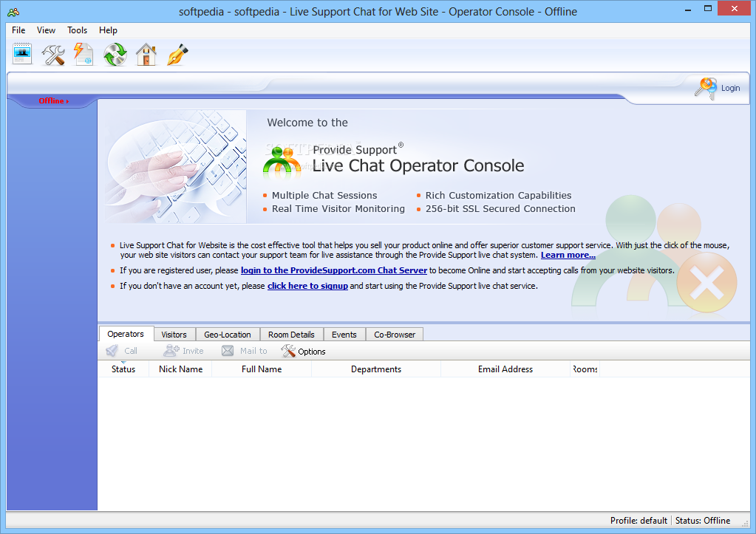Click the Login button label
The width and height of the screenshot is (756, 534).
[x=730, y=88]
